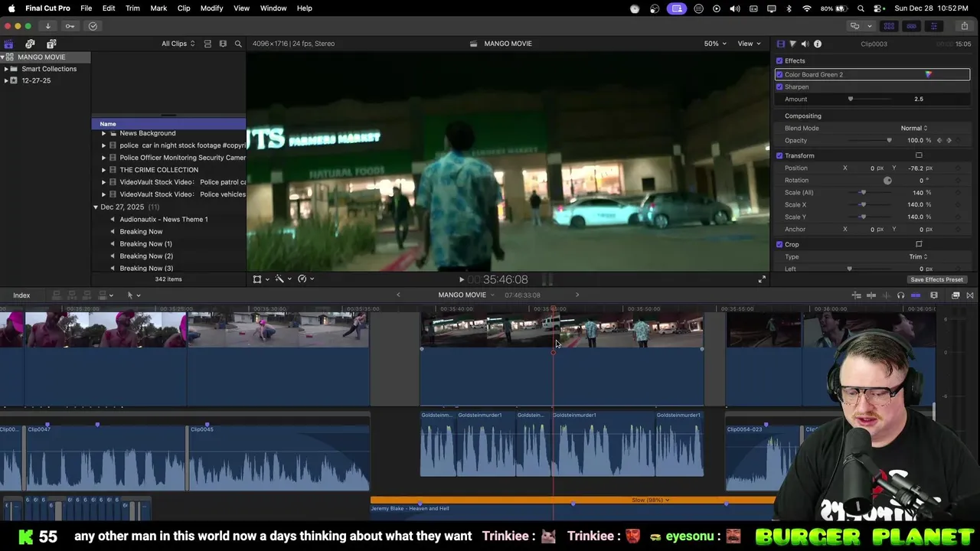Image resolution: width=980 pixels, height=551 pixels.
Task: Open the Clip menu
Action: point(184,8)
